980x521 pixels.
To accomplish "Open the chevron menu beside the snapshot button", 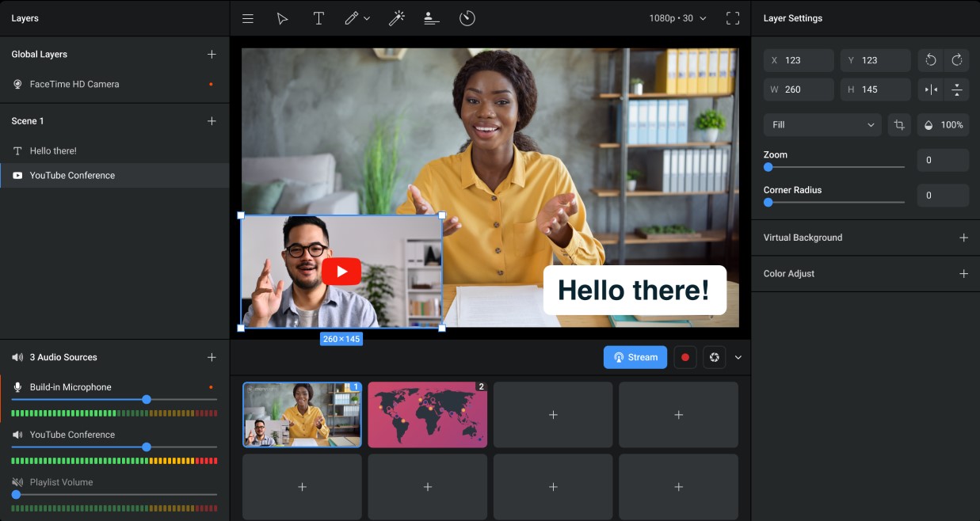I will click(738, 358).
